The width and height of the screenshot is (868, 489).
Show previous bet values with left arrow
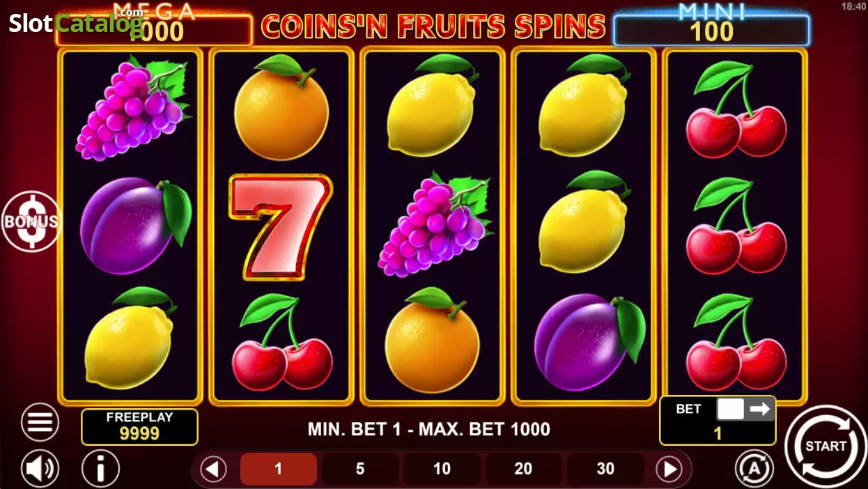click(x=213, y=469)
